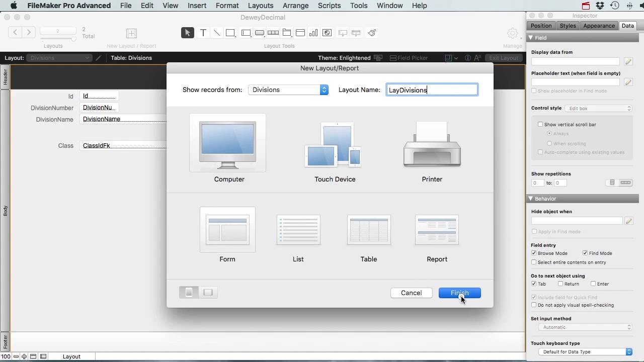Screen dimensions: 644x362
Task: Go to next layout arrow
Action: (29, 32)
